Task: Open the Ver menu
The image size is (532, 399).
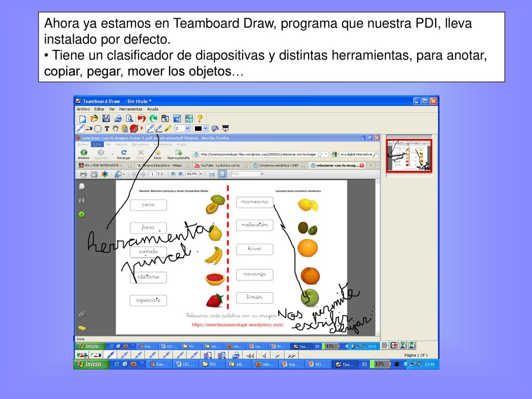Action: [112, 109]
